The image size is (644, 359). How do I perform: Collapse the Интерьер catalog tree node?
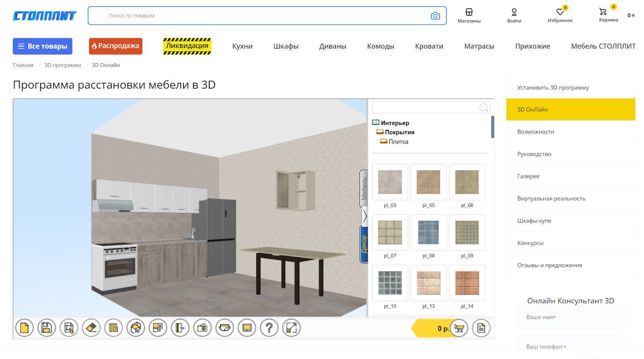click(376, 123)
